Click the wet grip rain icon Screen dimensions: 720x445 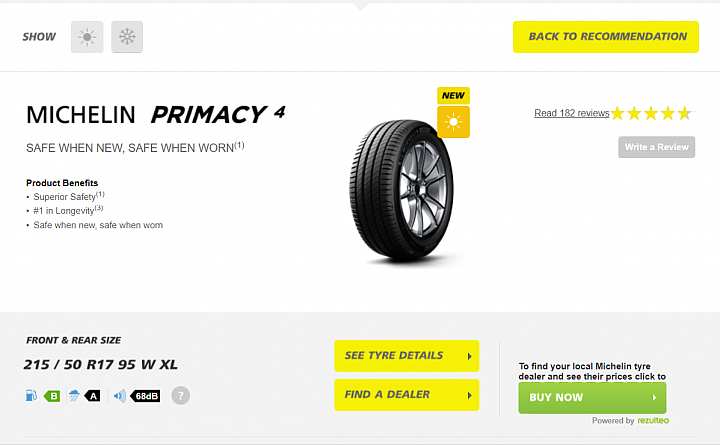coord(74,395)
